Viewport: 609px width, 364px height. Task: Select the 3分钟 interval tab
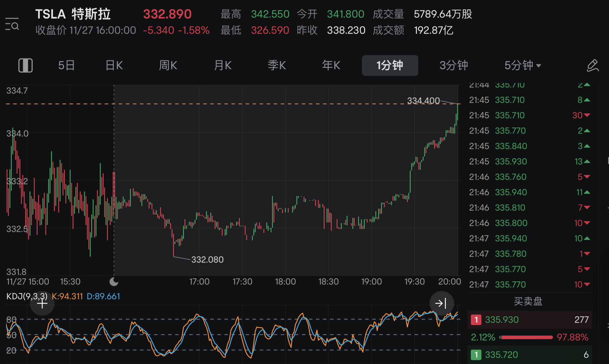(x=454, y=65)
